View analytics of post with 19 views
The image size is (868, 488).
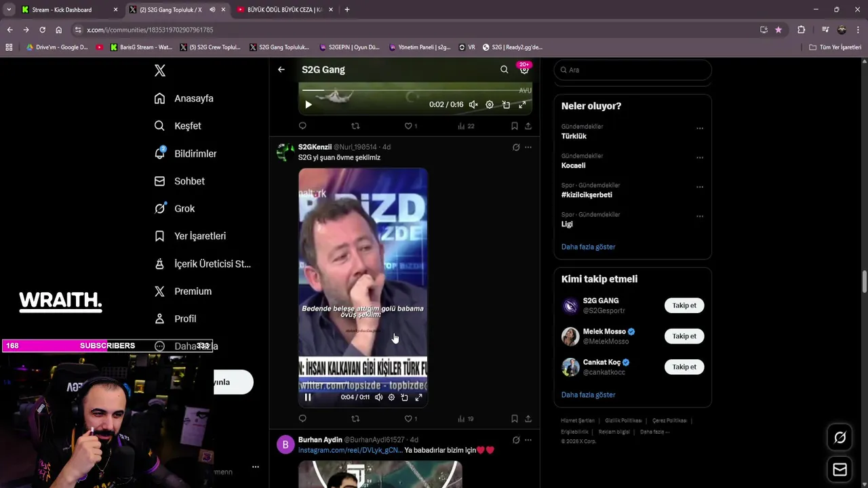pyautogui.click(x=466, y=419)
